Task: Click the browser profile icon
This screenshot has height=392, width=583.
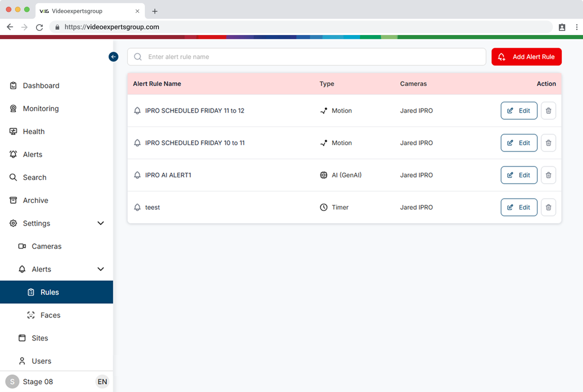Action: 562,27
